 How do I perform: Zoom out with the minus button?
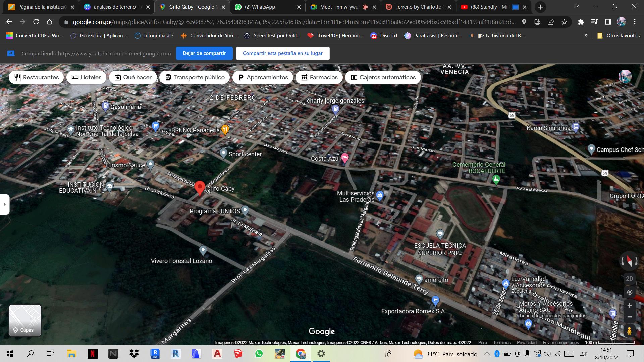(x=629, y=317)
